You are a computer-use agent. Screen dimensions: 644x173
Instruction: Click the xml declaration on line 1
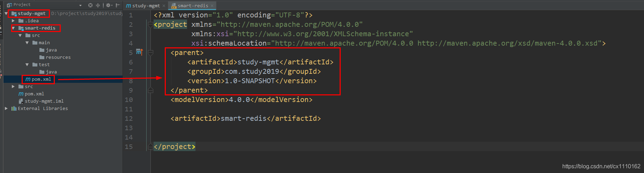[x=233, y=15]
